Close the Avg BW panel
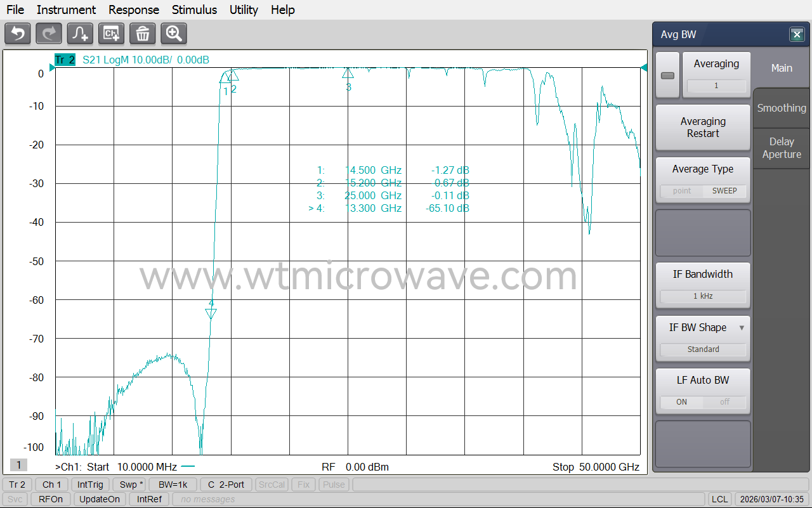The width and height of the screenshot is (812, 508). click(797, 35)
